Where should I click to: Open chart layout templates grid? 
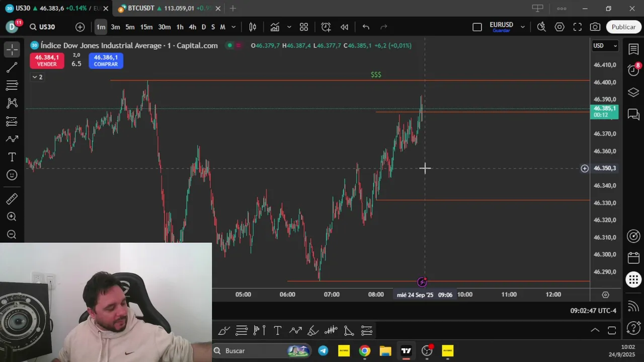pos(304,27)
